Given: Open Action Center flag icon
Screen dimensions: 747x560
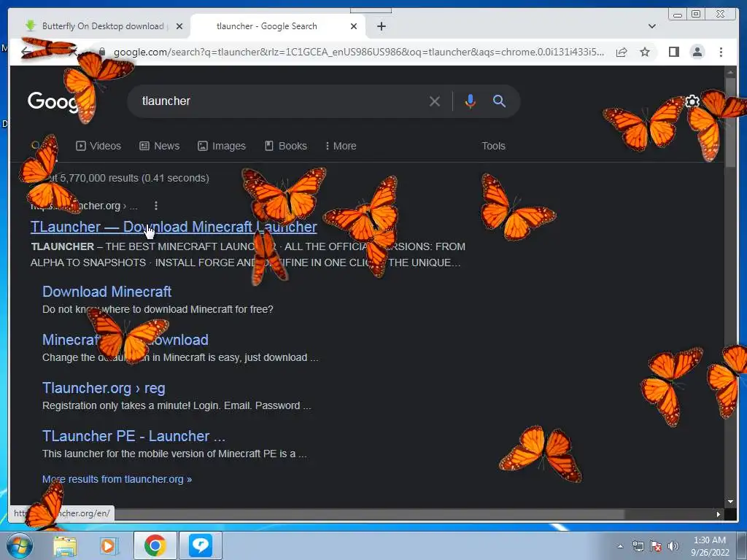Looking at the screenshot, I should tap(656, 546).
